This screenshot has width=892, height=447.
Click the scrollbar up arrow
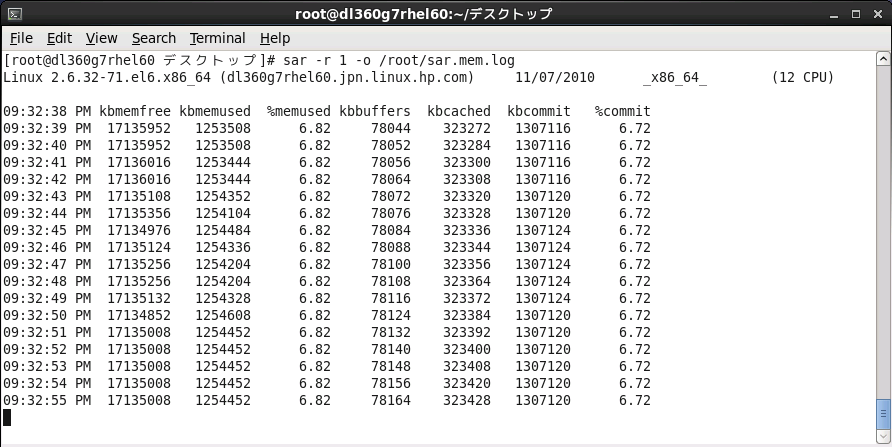(x=883, y=59)
